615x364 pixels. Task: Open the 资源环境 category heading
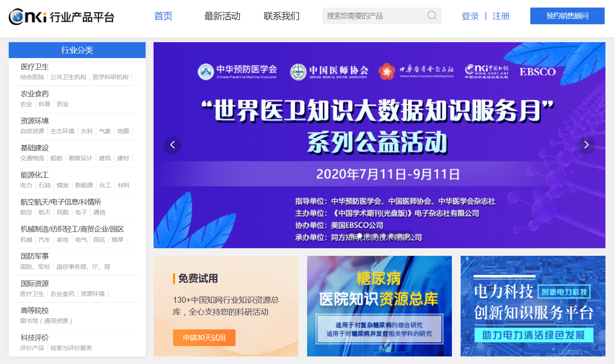[x=35, y=121]
